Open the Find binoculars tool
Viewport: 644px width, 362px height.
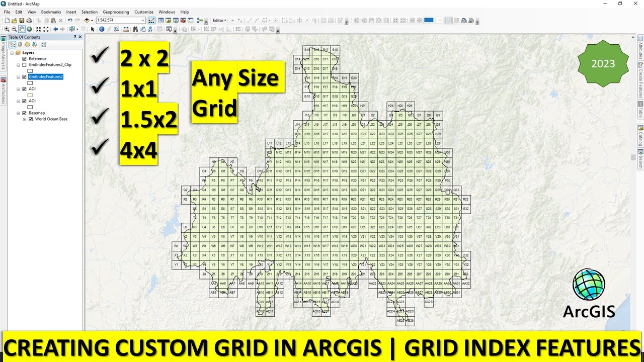135,29
